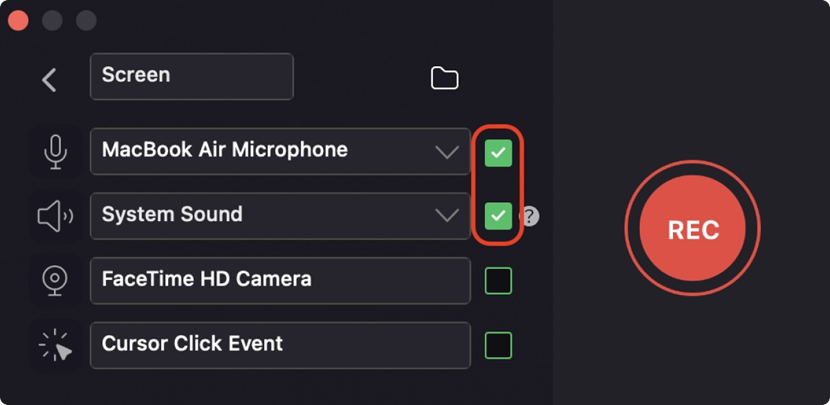This screenshot has width=830, height=405.
Task: Close the window with the red button
Action: coord(18,20)
